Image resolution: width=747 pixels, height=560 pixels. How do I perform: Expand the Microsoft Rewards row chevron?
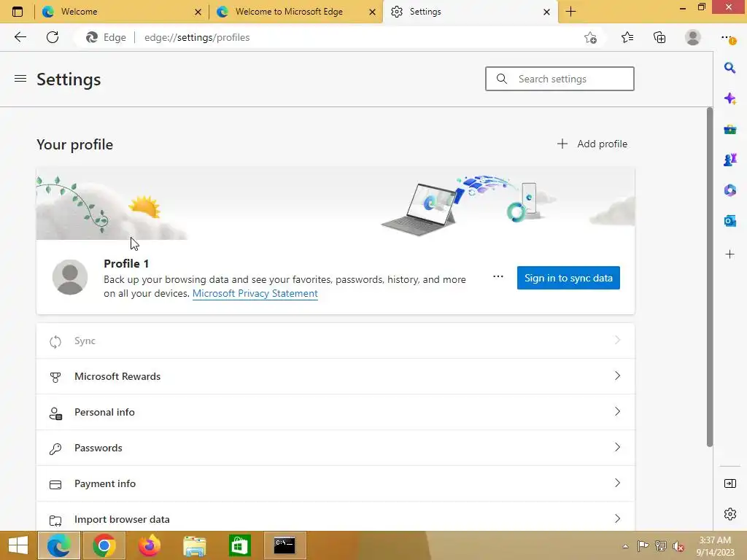(617, 376)
